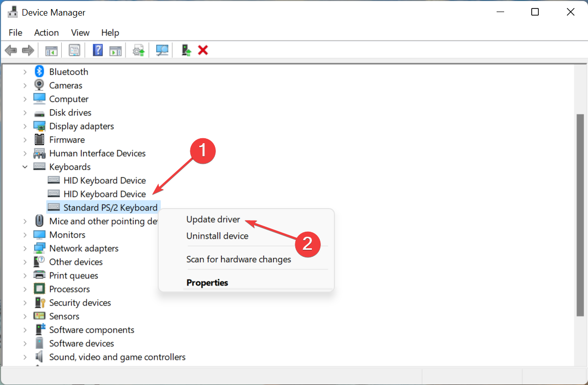Select the Security devices label
Image resolution: width=588 pixels, height=385 pixels.
click(x=80, y=303)
